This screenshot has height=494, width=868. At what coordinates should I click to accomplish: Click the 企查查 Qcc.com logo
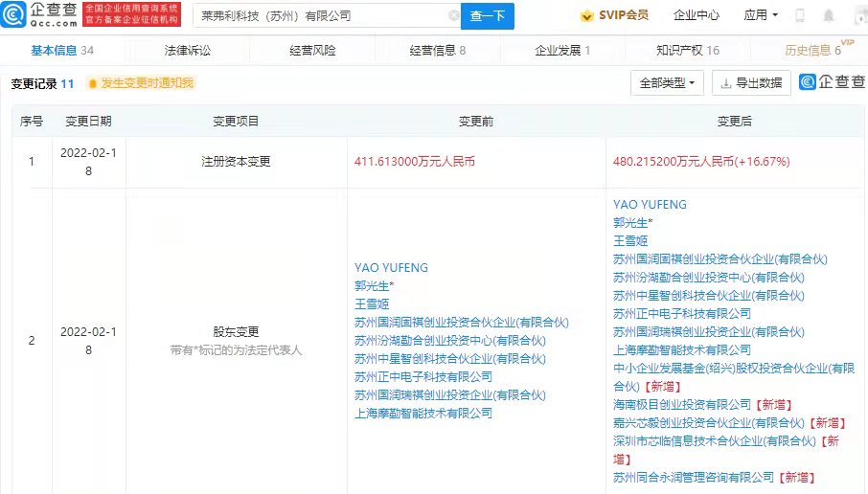[39, 14]
